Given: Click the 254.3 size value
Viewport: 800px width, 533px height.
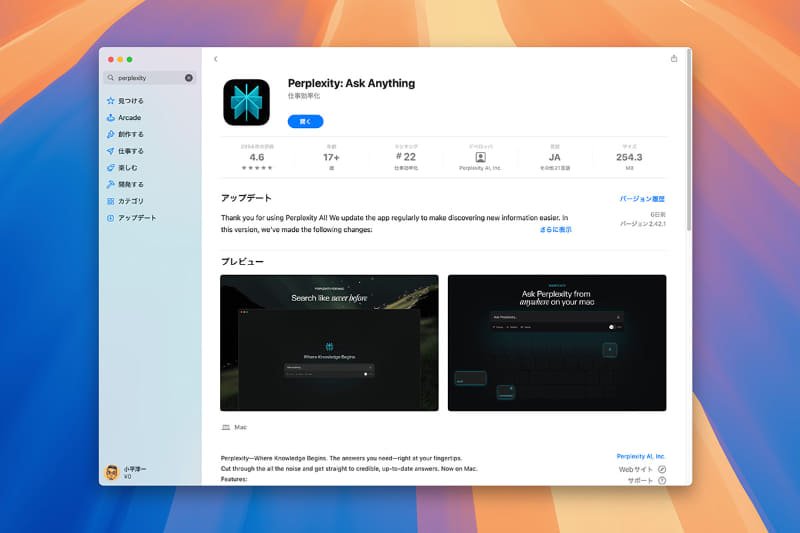Looking at the screenshot, I should pos(629,157).
